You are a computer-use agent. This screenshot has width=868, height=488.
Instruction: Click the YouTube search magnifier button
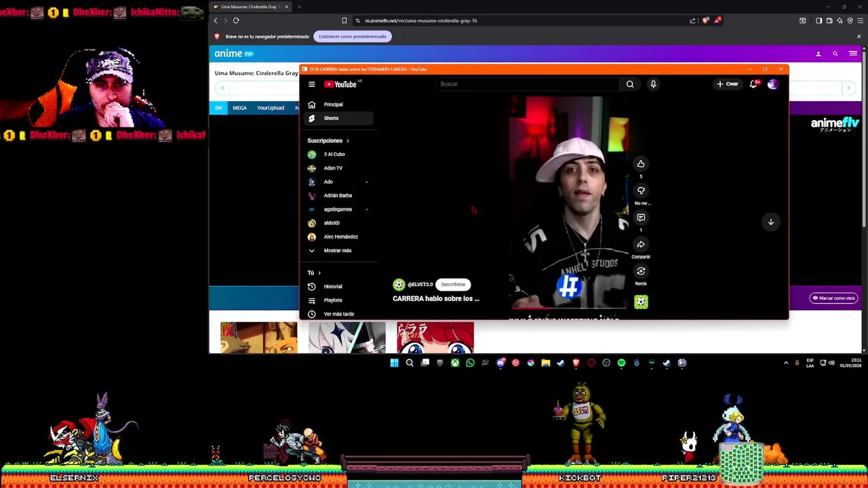630,84
